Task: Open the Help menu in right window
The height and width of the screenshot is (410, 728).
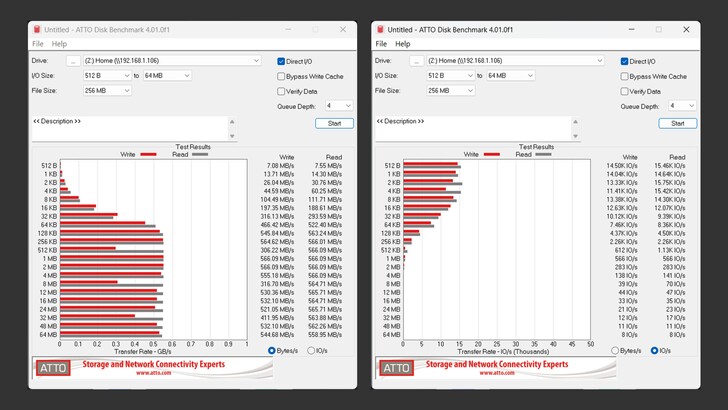Action: 402,44
